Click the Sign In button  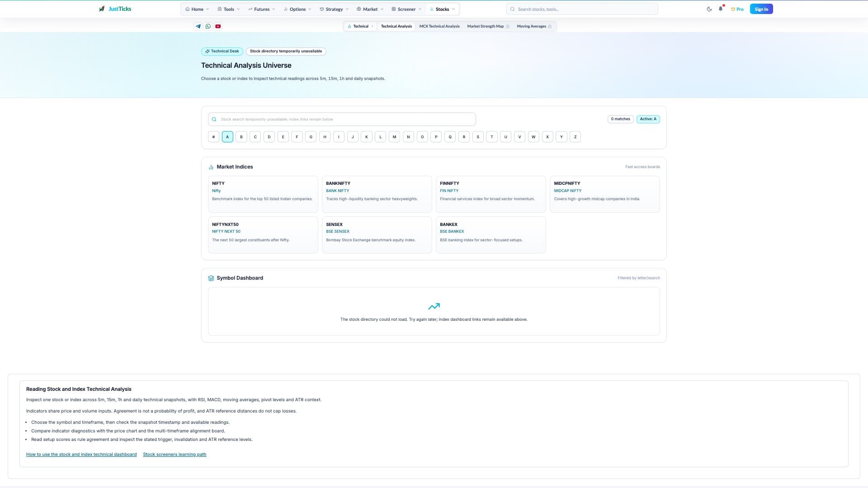[x=761, y=9]
